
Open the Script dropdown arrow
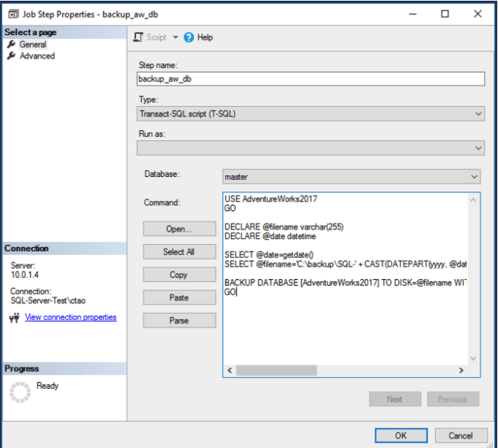(x=176, y=37)
